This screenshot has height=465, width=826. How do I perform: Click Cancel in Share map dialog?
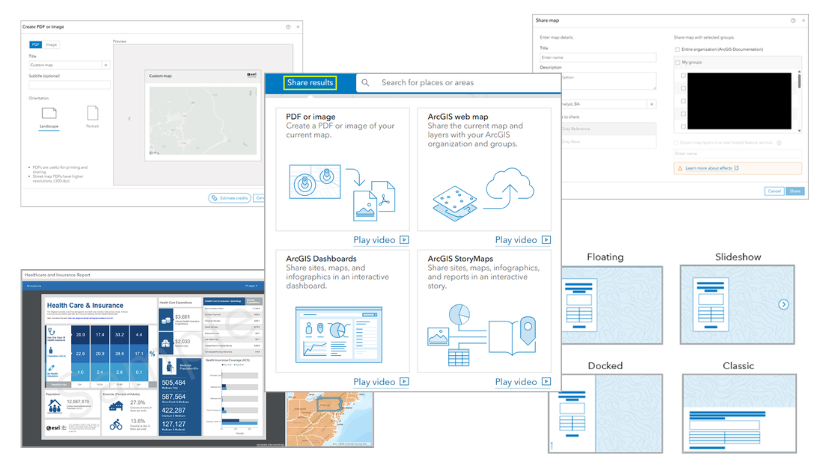[774, 191]
